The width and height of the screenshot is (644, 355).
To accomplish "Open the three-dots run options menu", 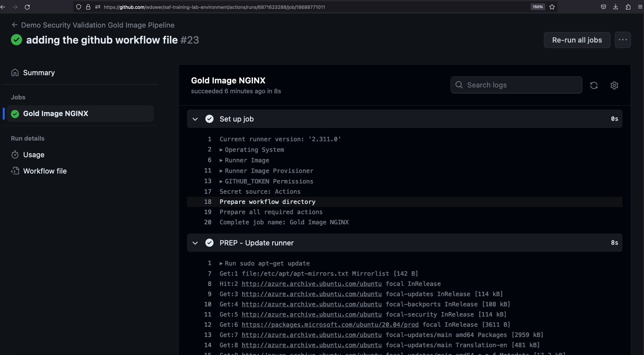I will click(623, 40).
